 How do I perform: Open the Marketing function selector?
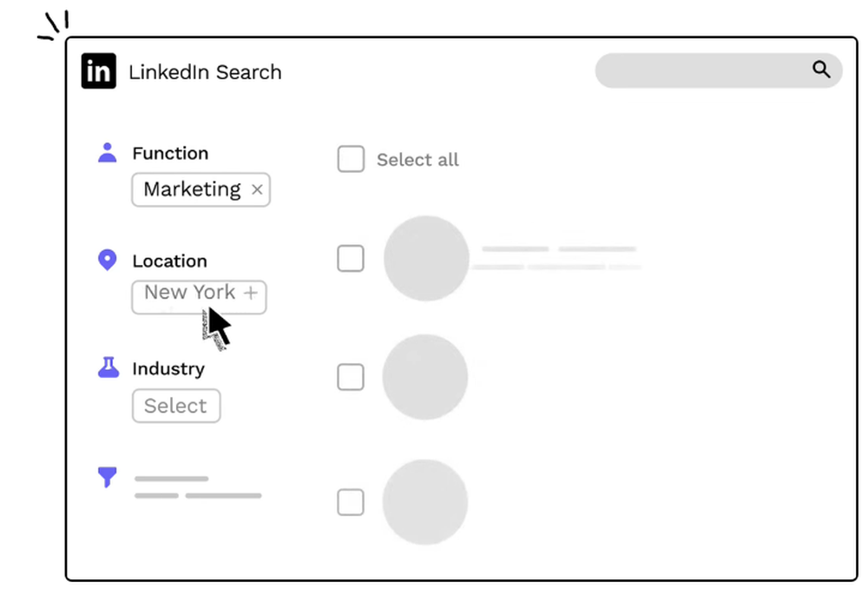[x=192, y=189]
